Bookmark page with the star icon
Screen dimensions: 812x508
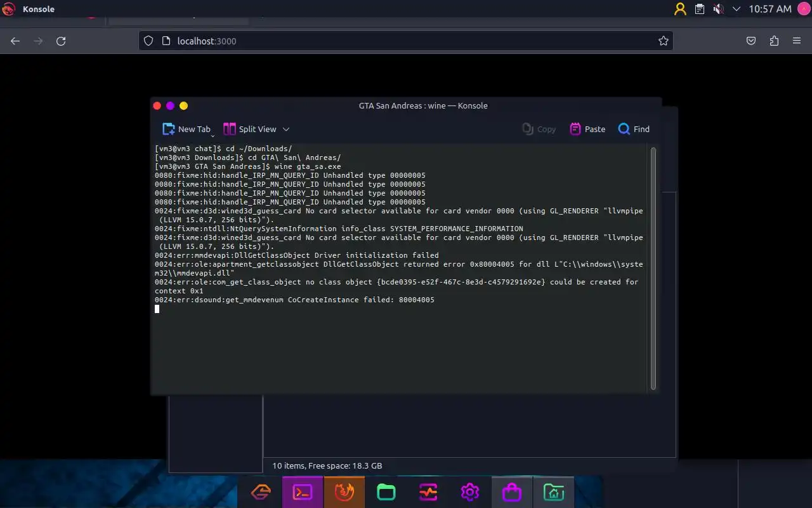click(x=664, y=41)
